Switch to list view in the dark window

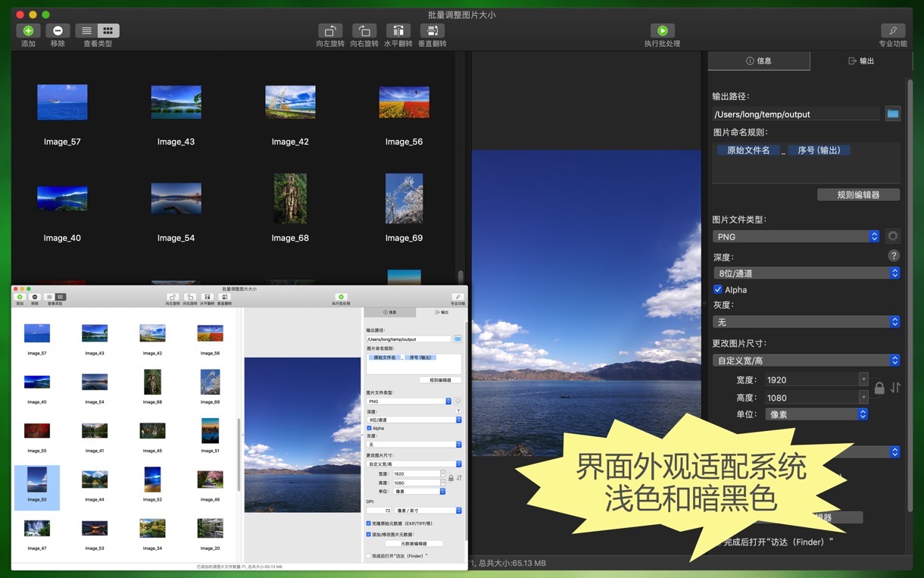click(x=86, y=31)
